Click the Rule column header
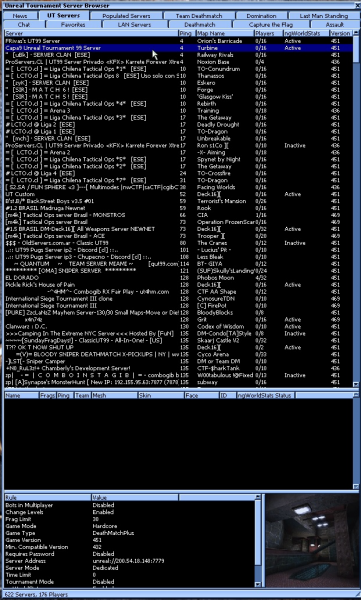The height and width of the screenshot is (600, 361). coord(48,497)
